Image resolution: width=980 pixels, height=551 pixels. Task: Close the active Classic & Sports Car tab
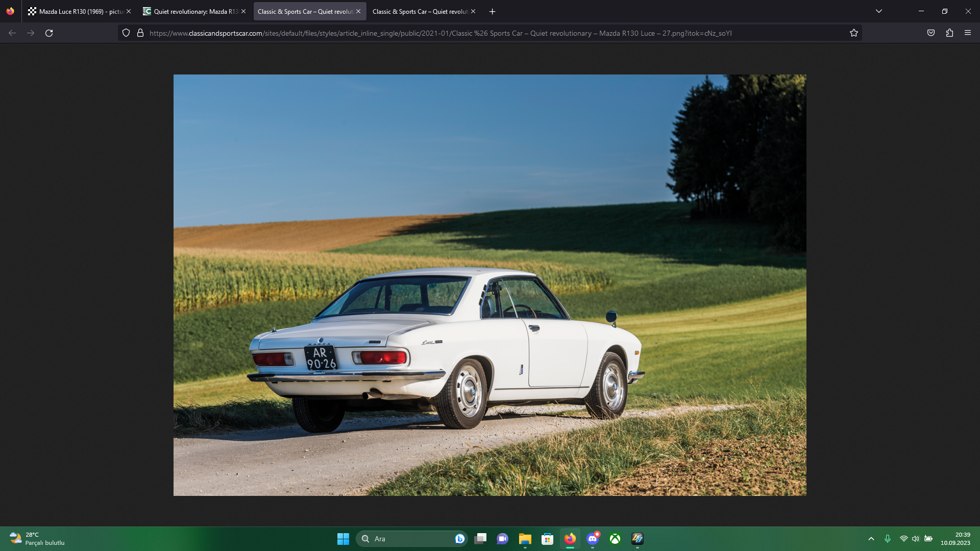pos(358,11)
